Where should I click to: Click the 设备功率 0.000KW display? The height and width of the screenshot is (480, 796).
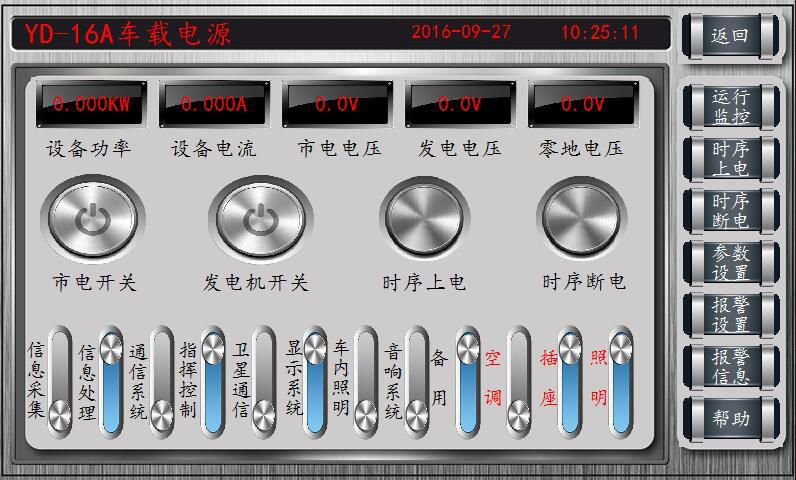coord(91,104)
